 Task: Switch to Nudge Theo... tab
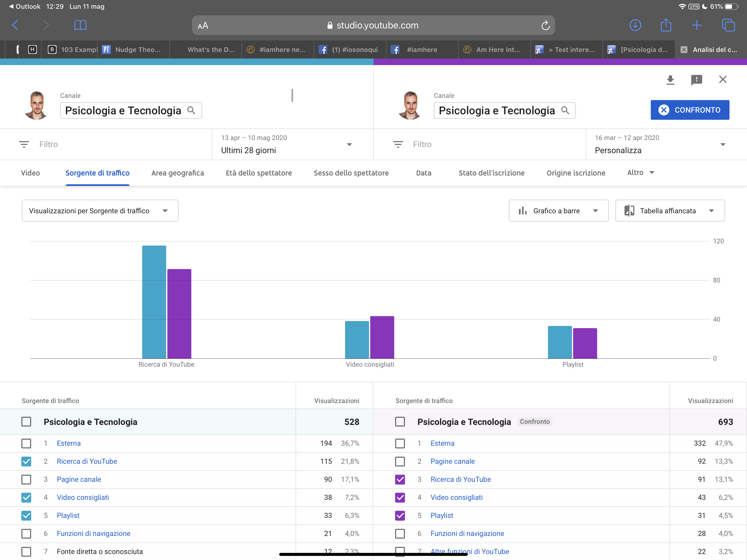[133, 50]
